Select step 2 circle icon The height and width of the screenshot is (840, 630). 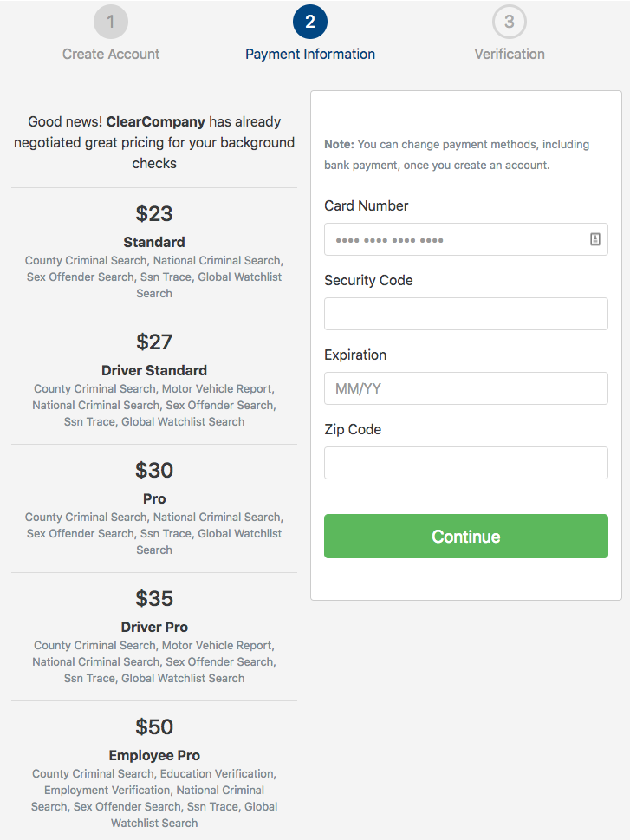click(310, 22)
